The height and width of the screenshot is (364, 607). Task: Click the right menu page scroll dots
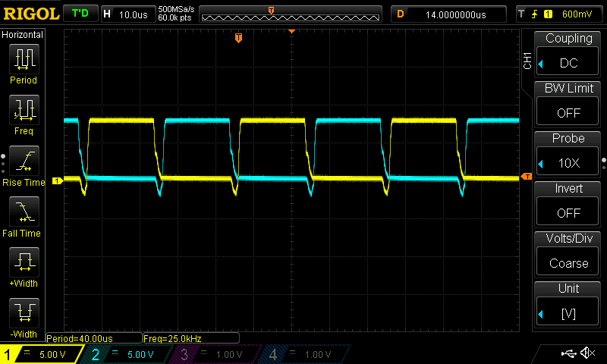point(604,164)
